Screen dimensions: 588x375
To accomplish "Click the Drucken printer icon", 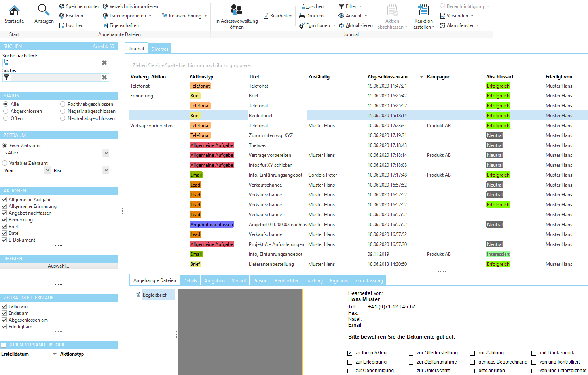I will tap(302, 16).
